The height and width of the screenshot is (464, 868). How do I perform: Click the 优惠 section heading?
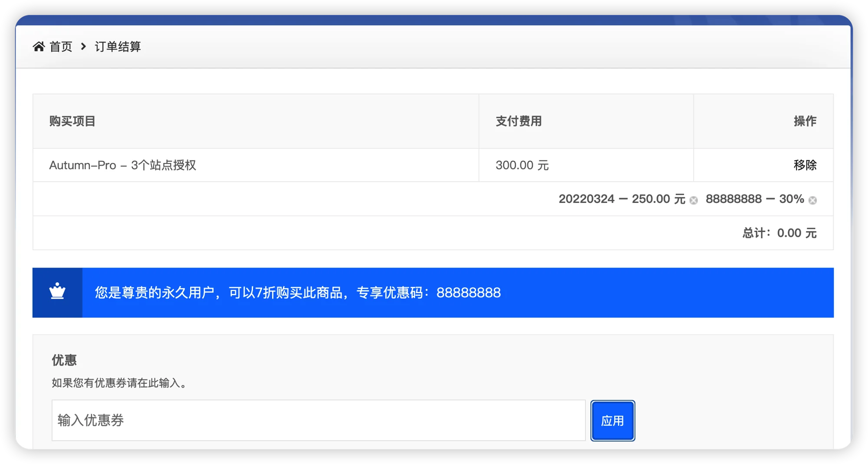pos(64,360)
